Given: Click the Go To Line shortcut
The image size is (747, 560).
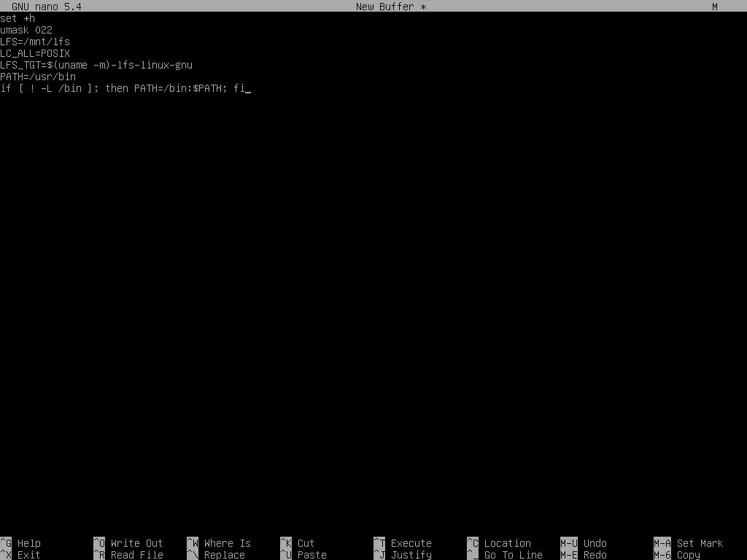Looking at the screenshot, I should (505, 555).
